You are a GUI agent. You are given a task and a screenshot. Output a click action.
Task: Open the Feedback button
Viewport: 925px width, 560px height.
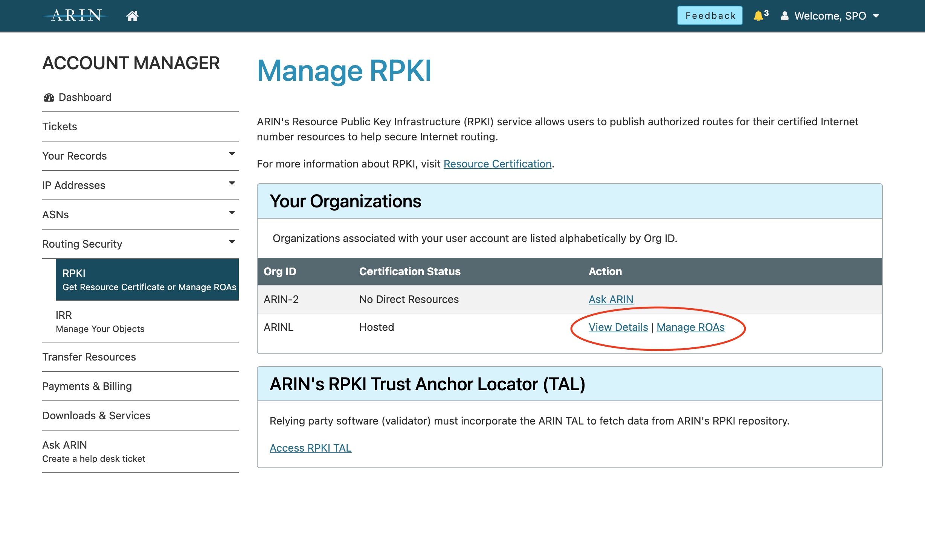710,15
